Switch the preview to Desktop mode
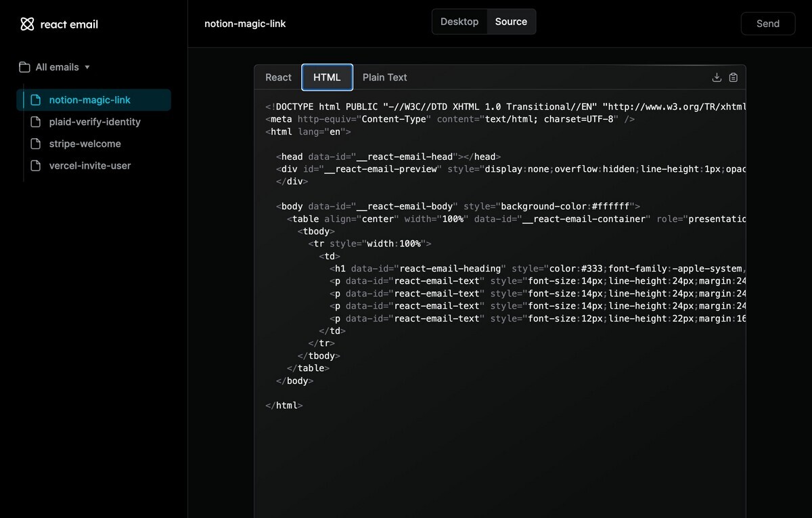This screenshot has height=518, width=812. coord(459,21)
